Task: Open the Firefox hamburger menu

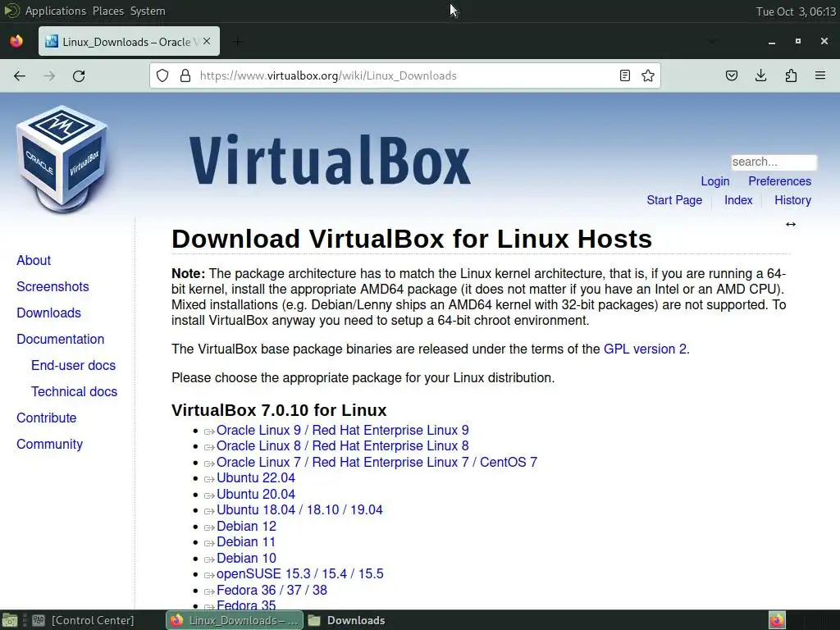Action: tap(820, 75)
